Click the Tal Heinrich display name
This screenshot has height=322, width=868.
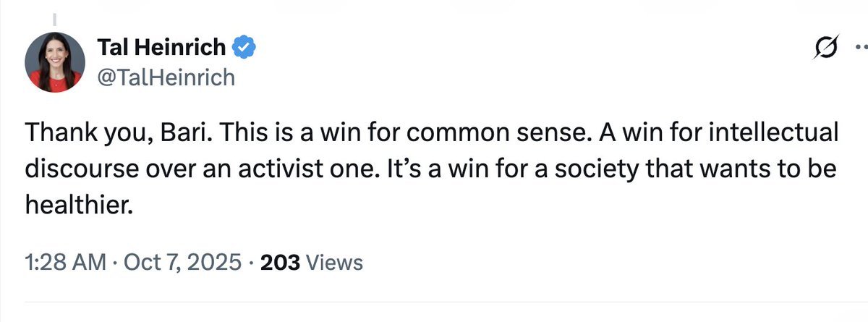pyautogui.click(x=163, y=48)
